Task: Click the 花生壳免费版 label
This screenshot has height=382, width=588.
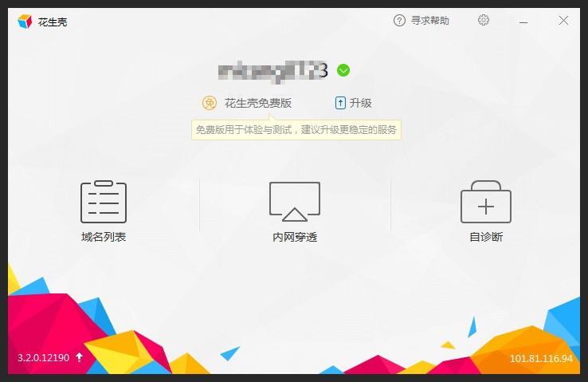Action: [258, 103]
